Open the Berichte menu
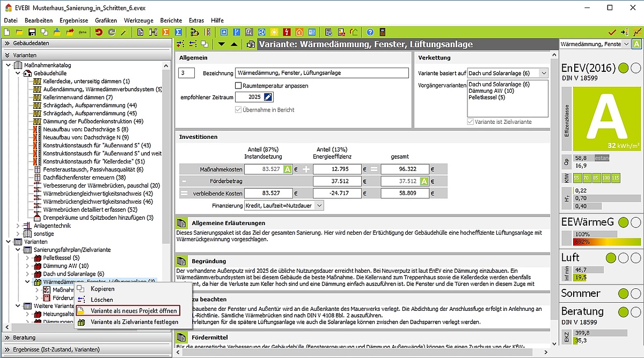644x358 pixels. coord(171,20)
